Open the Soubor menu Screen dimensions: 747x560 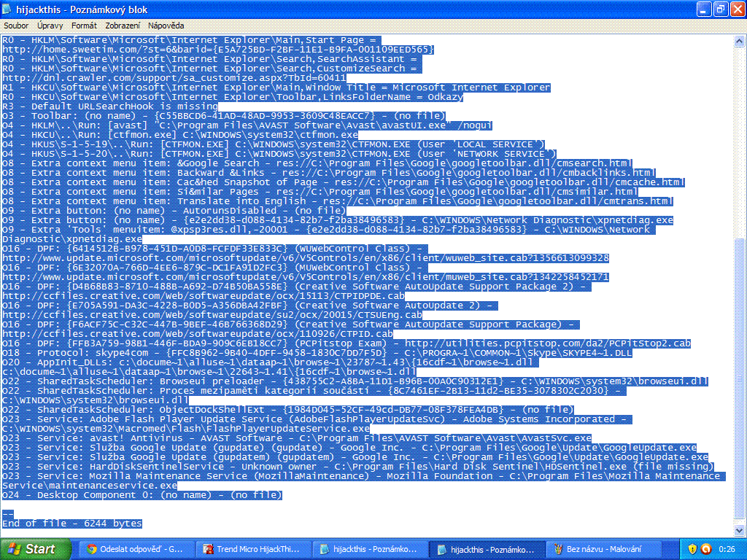click(16, 26)
